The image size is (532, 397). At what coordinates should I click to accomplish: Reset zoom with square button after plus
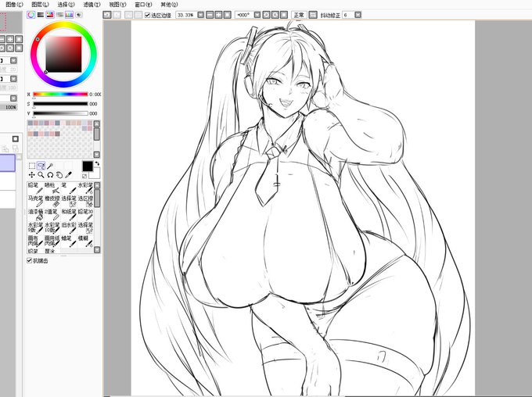228,15
